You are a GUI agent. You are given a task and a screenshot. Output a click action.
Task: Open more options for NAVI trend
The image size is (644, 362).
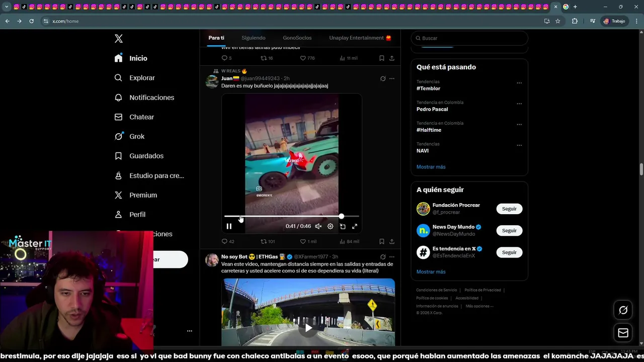[x=519, y=145]
